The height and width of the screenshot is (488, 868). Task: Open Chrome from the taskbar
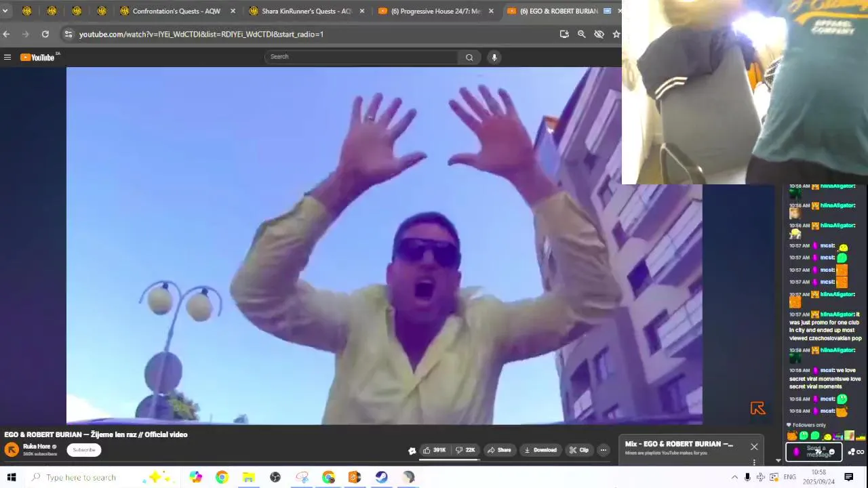[222, 477]
